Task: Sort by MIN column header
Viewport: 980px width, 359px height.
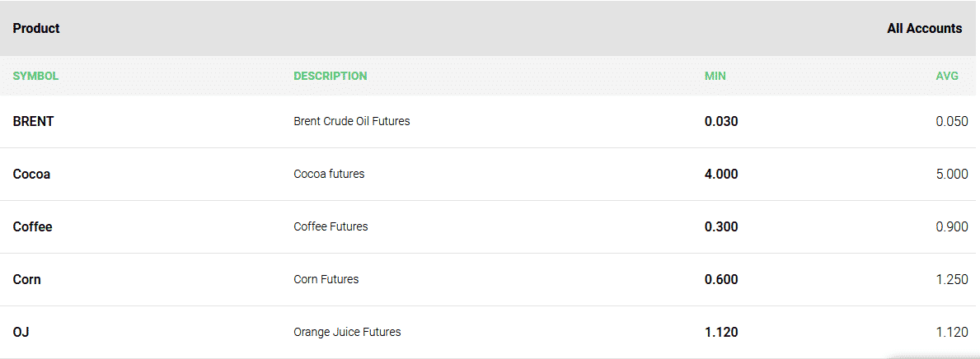Action: pyautogui.click(x=715, y=77)
